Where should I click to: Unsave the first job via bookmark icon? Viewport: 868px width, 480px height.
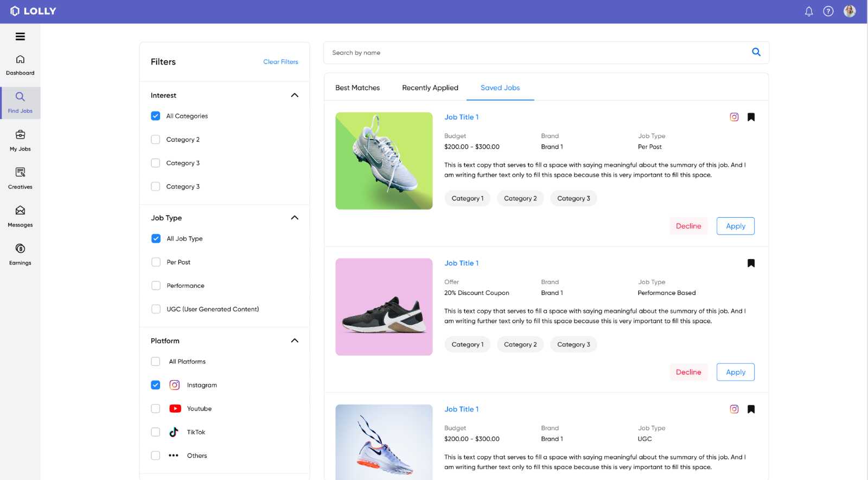751,117
